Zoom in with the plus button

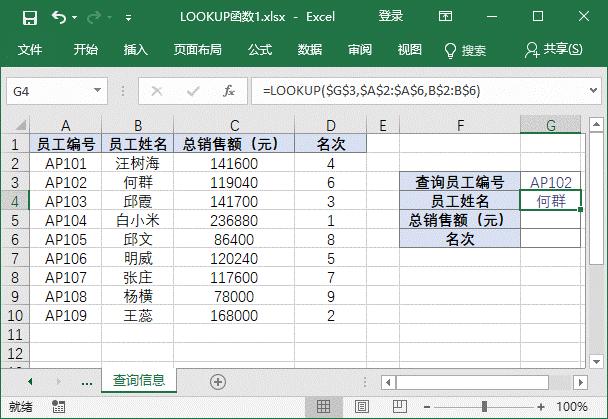pos(541,407)
